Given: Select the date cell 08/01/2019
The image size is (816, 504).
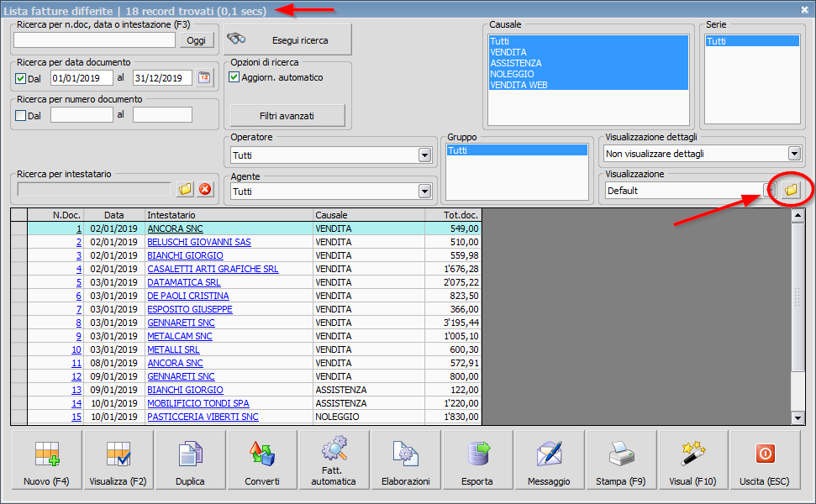Looking at the screenshot, I should (114, 363).
